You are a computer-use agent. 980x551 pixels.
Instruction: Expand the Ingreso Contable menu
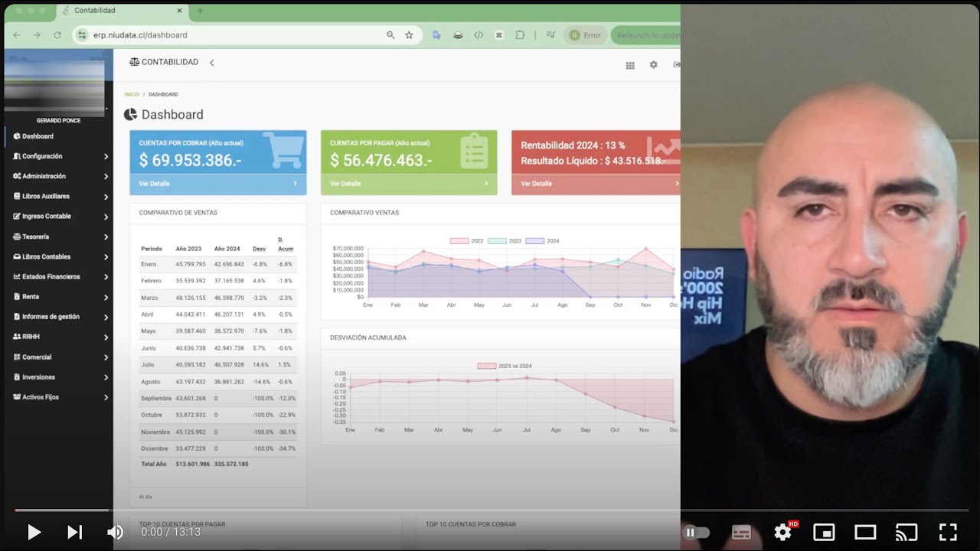[58, 217]
